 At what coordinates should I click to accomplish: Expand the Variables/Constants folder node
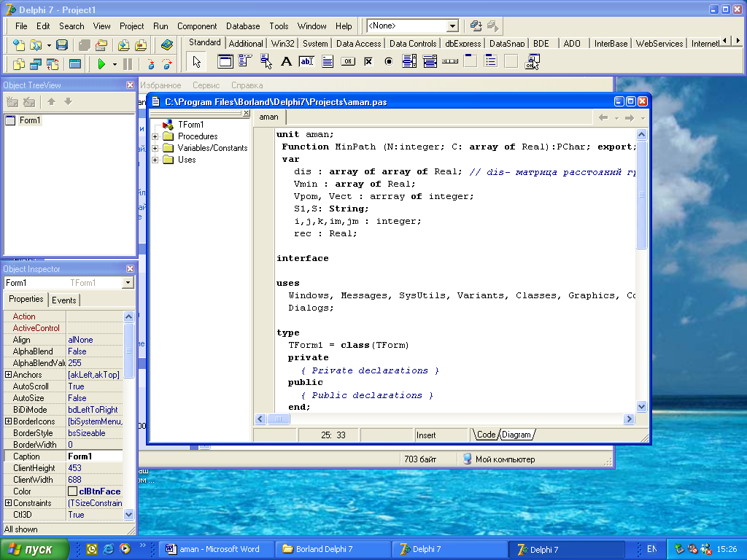point(155,148)
